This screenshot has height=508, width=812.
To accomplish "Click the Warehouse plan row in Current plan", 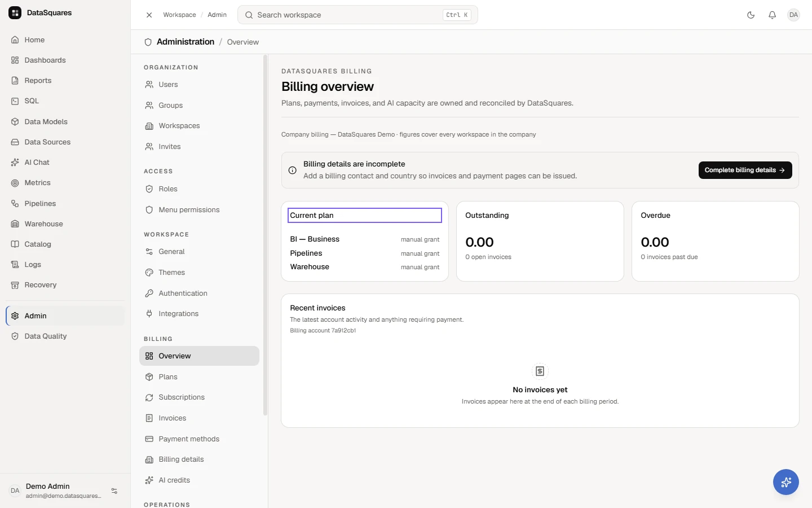I will pyautogui.click(x=364, y=267).
